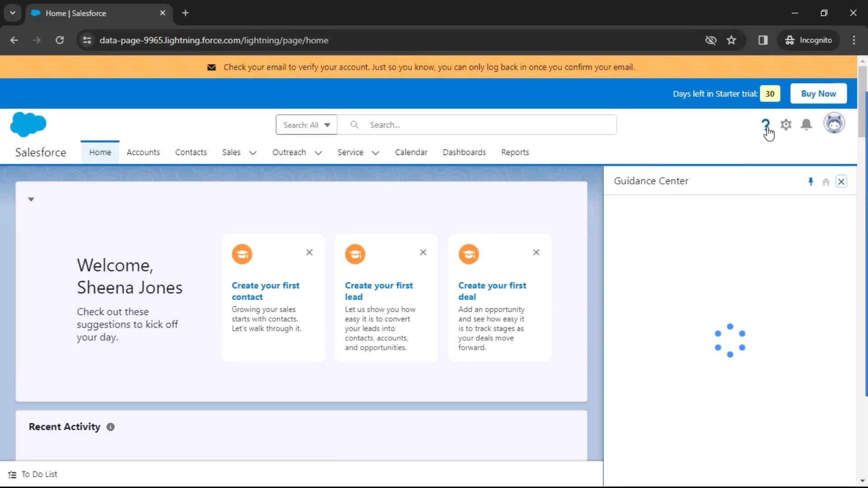Dismiss the Create your first lead card
The image size is (868, 488).
tap(423, 252)
